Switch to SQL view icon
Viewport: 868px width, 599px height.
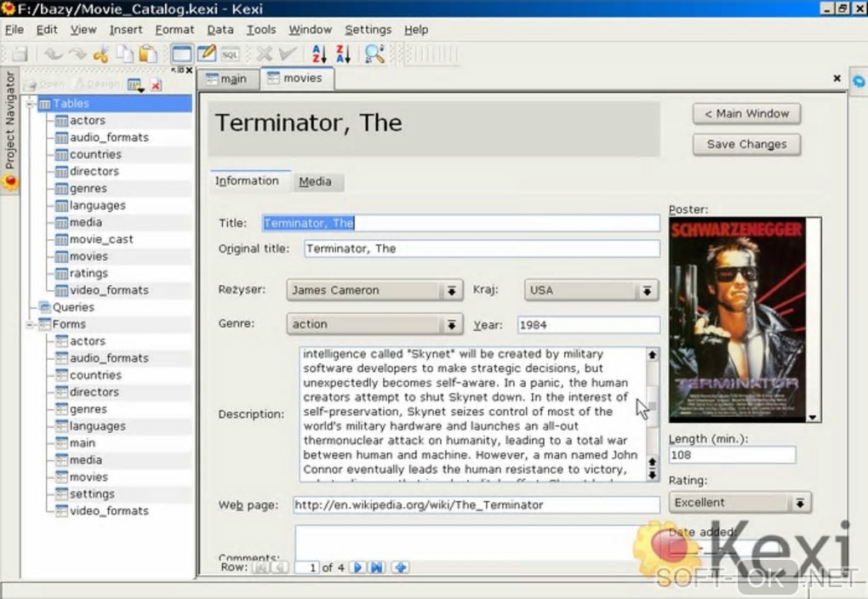click(231, 54)
